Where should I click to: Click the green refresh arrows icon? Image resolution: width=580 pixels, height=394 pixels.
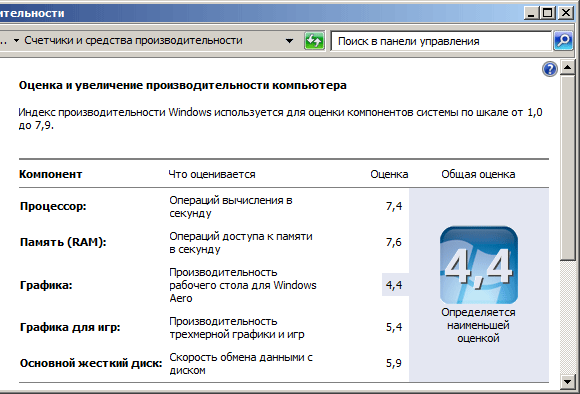[314, 41]
